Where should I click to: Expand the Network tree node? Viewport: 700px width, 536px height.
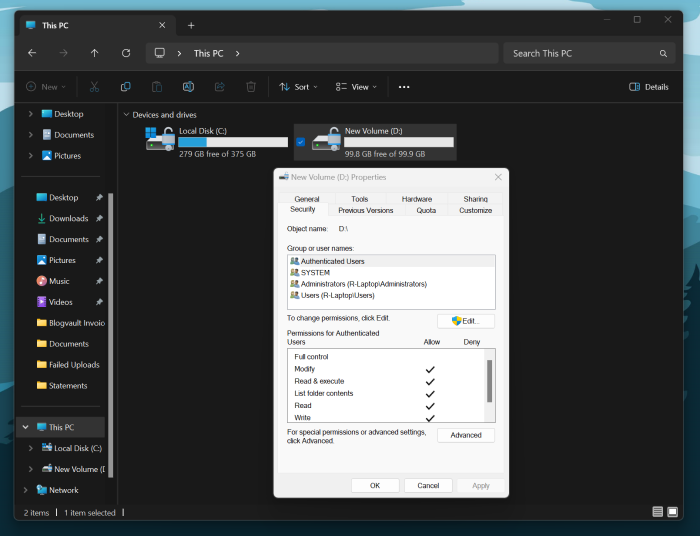(x=25, y=490)
